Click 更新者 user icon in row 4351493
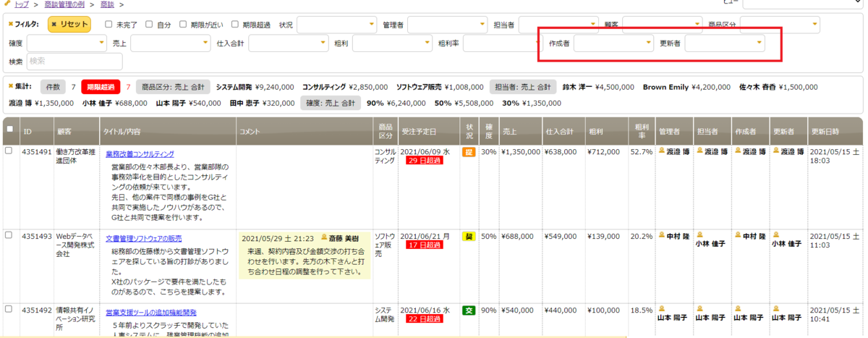Viewport: 868px width, 338px height. click(775, 235)
